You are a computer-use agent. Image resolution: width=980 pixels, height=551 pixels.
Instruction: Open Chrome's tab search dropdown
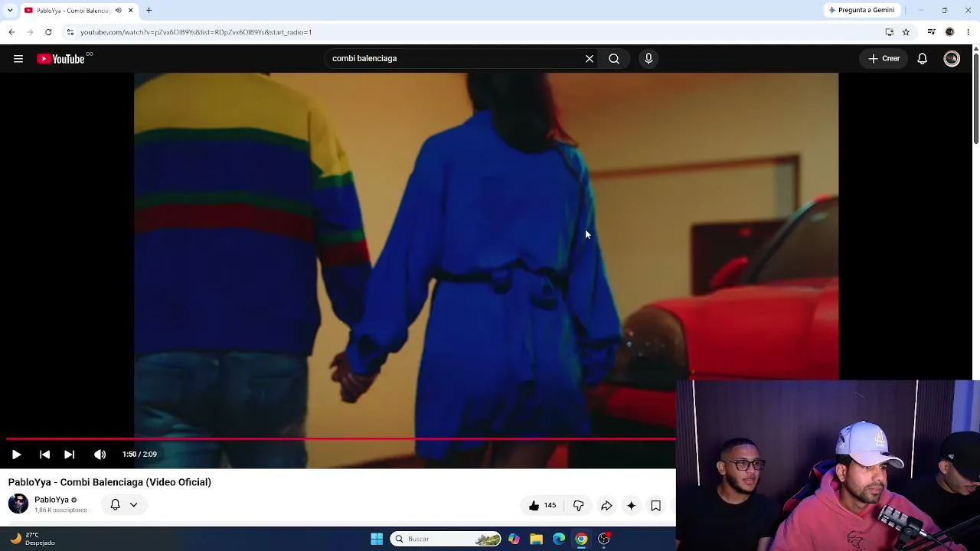pos(10,10)
